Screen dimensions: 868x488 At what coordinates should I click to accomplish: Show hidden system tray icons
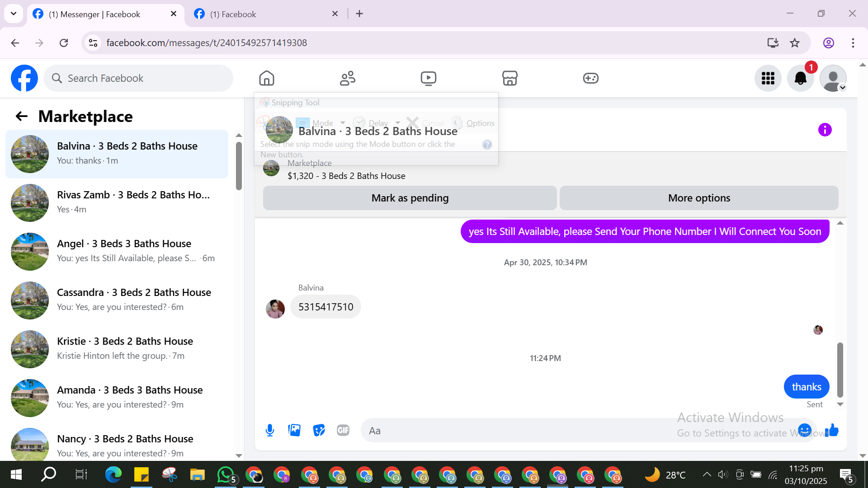[x=707, y=474]
